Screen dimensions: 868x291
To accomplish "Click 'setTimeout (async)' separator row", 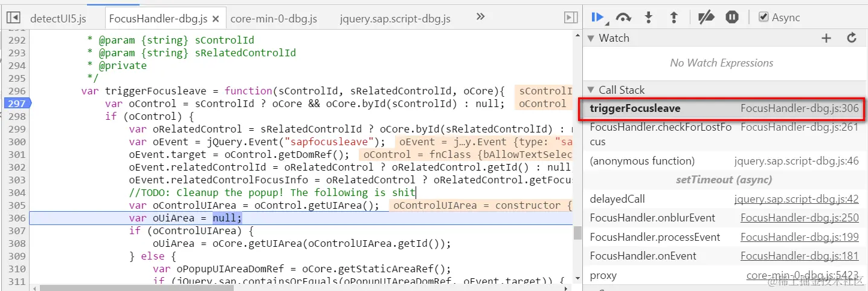I will 724,180.
